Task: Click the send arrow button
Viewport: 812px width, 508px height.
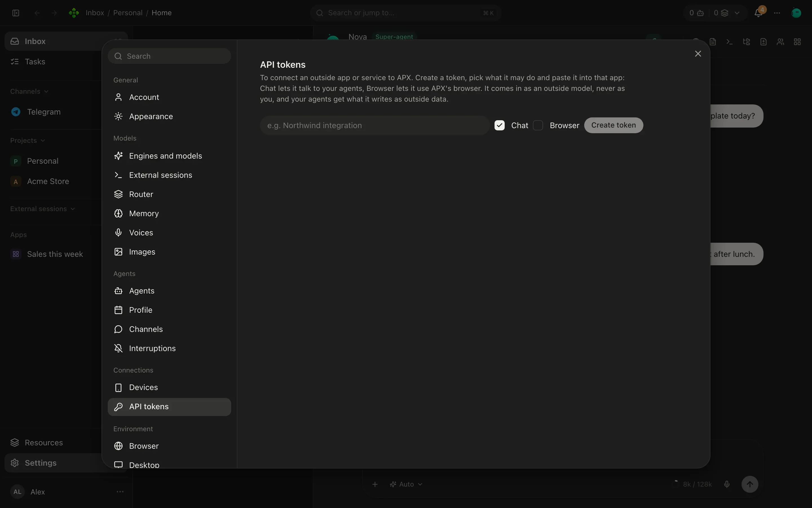Action: point(750,484)
